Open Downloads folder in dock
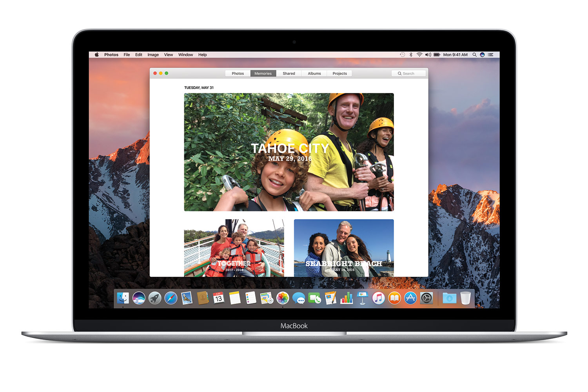588x392 pixels. (449, 298)
